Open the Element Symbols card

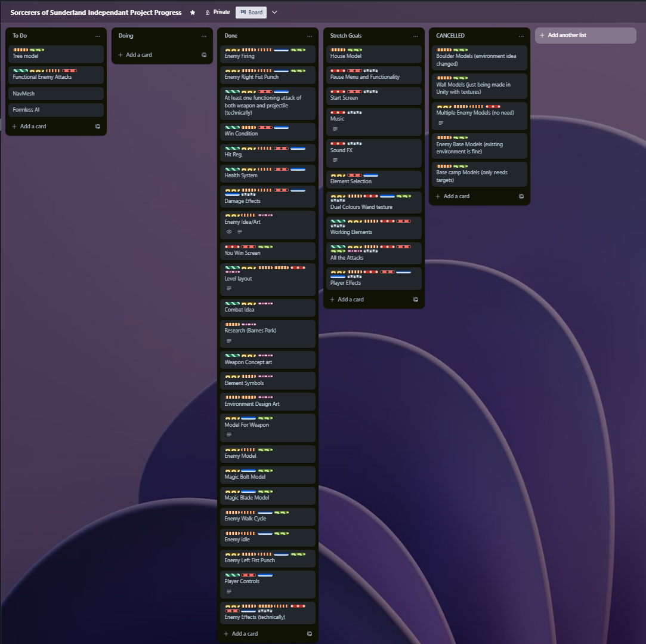268,381
